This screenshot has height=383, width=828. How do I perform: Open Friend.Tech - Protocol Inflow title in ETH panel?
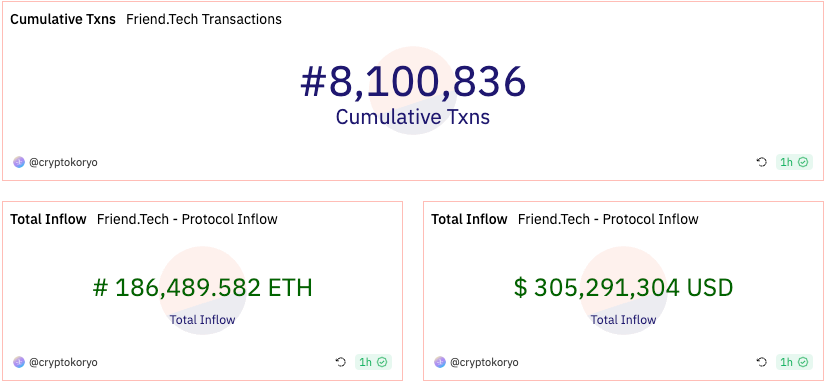click(187, 219)
